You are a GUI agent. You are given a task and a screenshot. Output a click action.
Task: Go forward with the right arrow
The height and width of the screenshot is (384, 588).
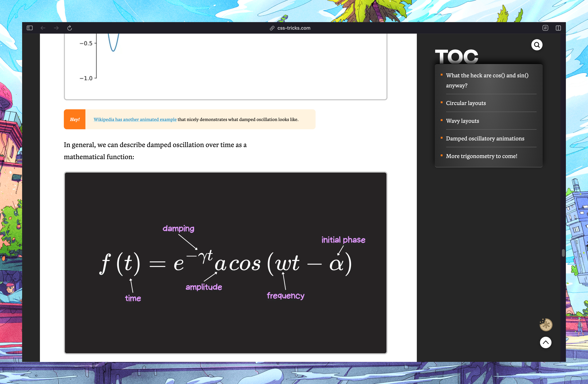[56, 28]
